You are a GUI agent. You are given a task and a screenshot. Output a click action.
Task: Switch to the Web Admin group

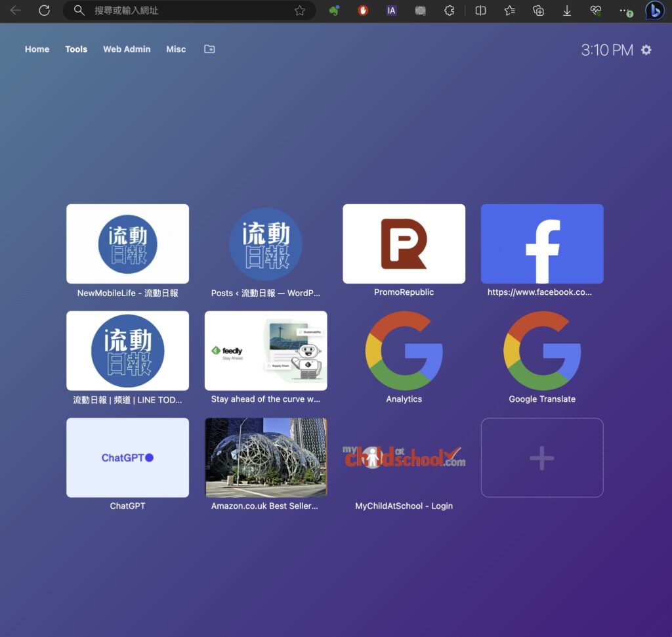point(127,49)
